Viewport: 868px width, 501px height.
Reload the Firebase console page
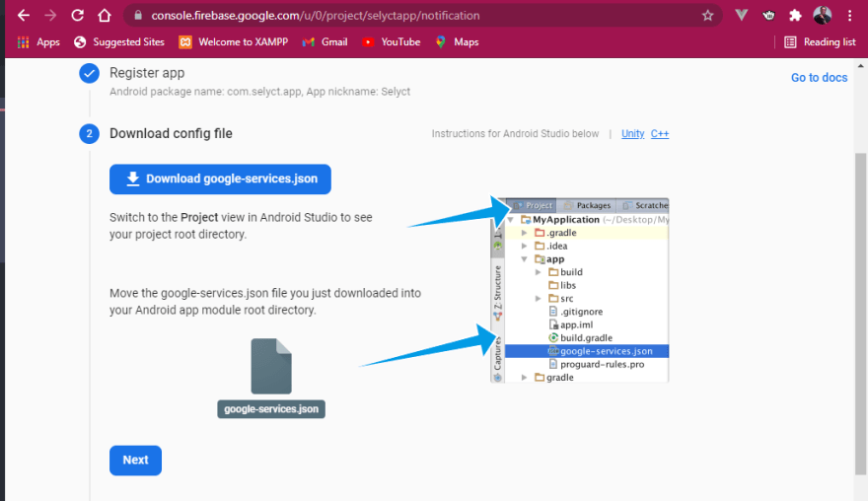(x=78, y=16)
